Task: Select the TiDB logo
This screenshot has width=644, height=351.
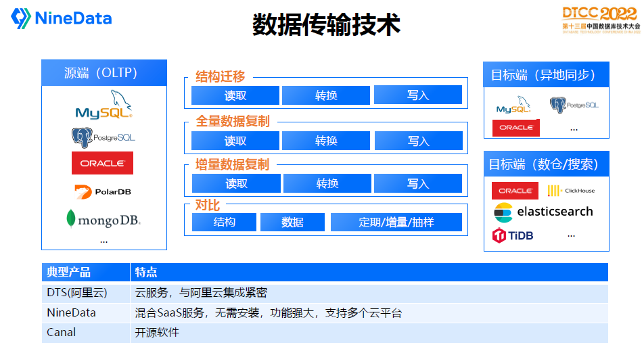Action: (513, 235)
